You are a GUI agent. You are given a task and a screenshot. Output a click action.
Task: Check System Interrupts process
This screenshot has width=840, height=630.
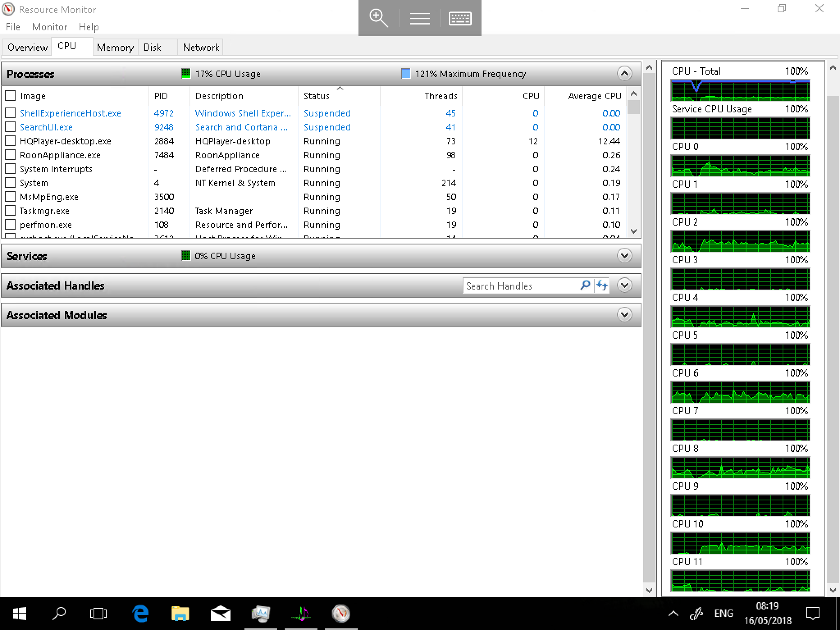pos(10,169)
